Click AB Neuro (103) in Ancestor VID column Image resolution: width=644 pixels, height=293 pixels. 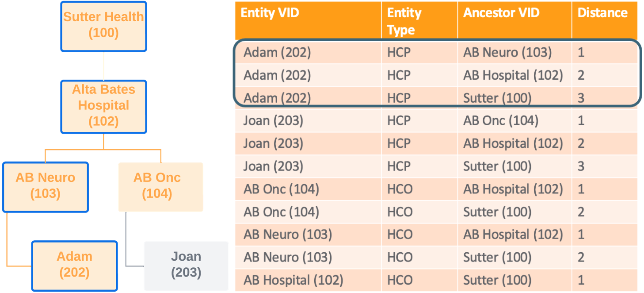pyautogui.click(x=507, y=53)
